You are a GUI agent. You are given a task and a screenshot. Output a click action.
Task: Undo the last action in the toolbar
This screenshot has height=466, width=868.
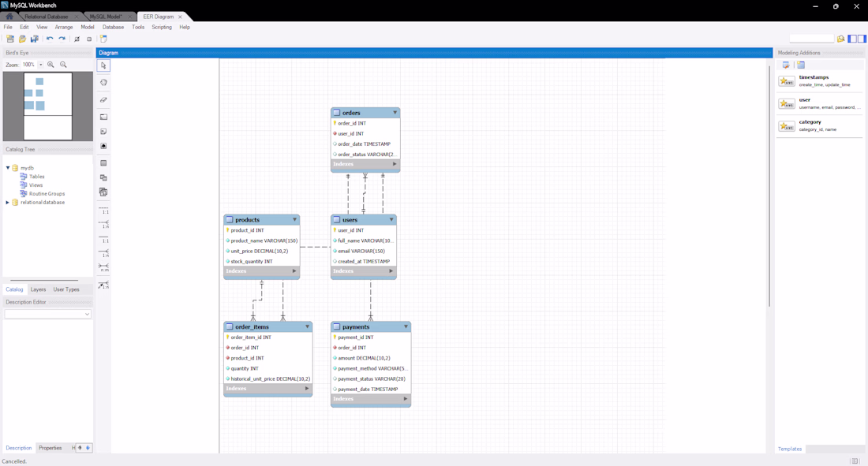(x=50, y=39)
